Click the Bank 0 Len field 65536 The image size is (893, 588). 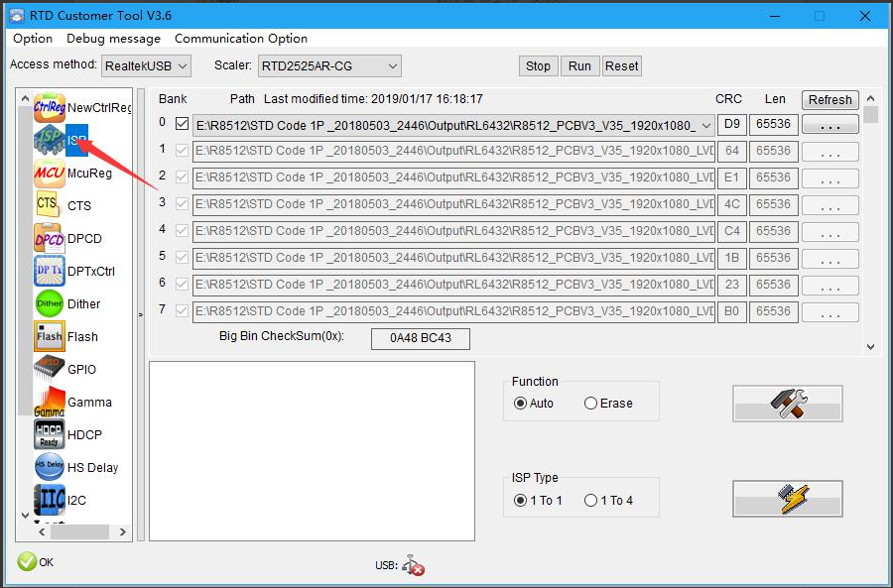773,124
